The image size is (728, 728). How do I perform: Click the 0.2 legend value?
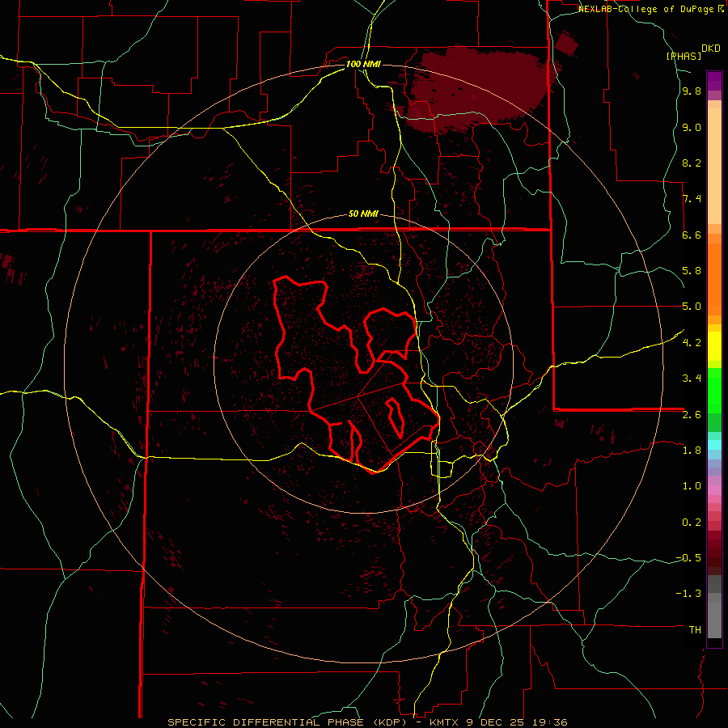[x=692, y=522]
